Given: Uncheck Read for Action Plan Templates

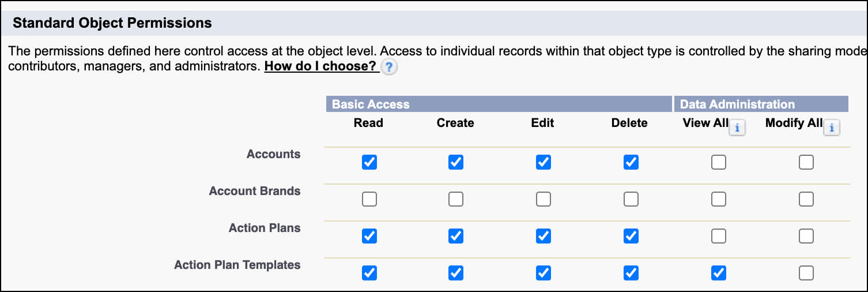Looking at the screenshot, I should [369, 273].
